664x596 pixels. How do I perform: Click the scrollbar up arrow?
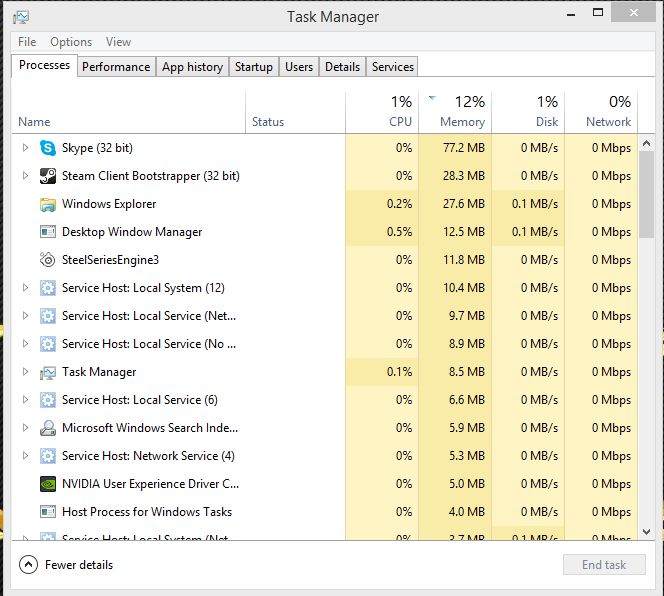(646, 143)
